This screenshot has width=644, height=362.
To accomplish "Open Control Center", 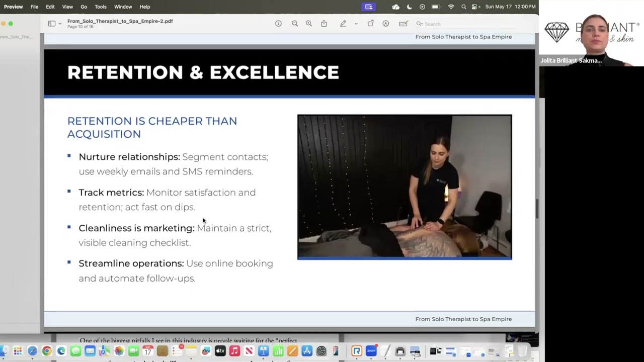I will 474,7.
